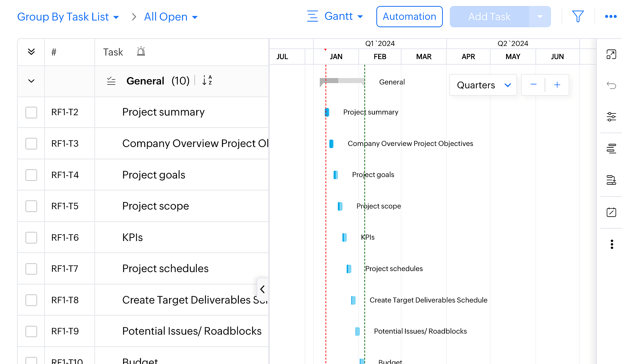Click the calendar edit icon in right sidebar
622x364 pixels.
[611, 212]
